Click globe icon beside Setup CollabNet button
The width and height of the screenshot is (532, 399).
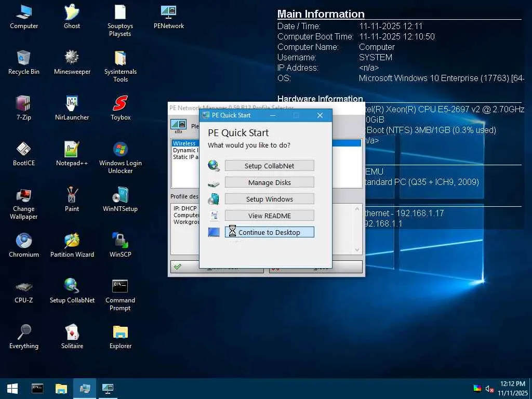[x=214, y=166]
